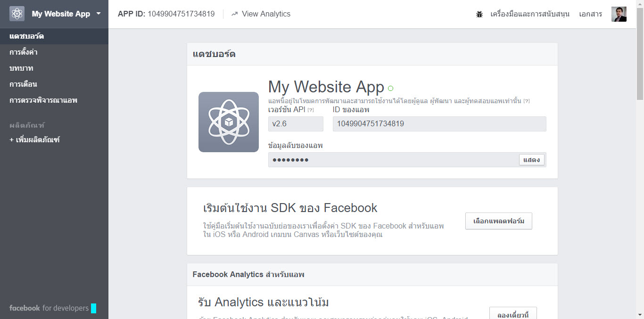Click the large app icon thumbnail
Image resolution: width=644 pixels, height=319 pixels.
229,122
